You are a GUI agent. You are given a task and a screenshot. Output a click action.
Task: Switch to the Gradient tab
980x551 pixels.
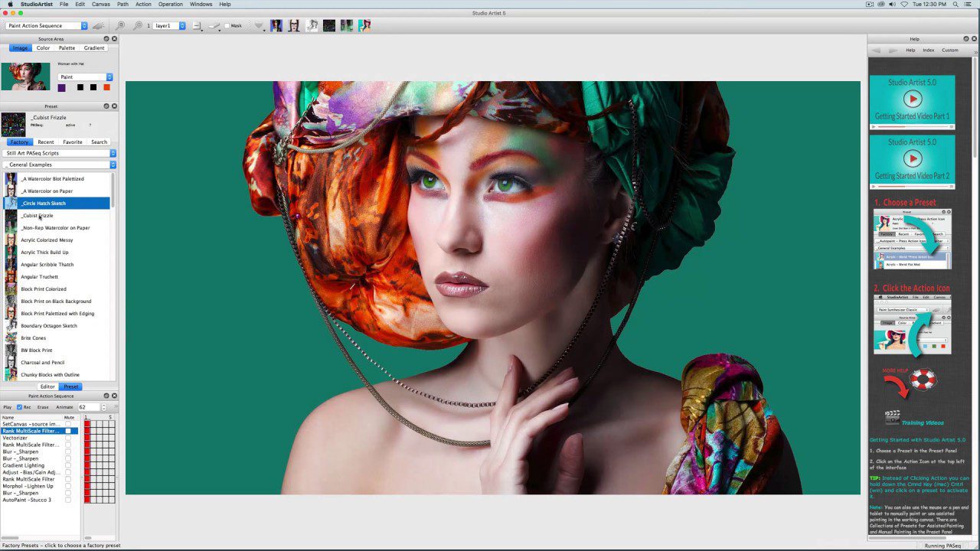point(94,48)
